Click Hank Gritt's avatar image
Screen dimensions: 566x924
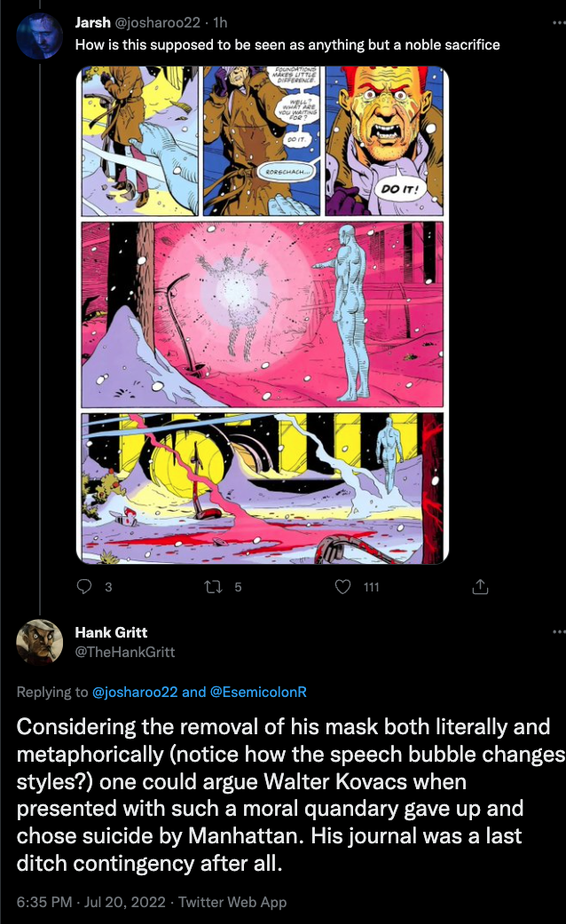pos(40,641)
